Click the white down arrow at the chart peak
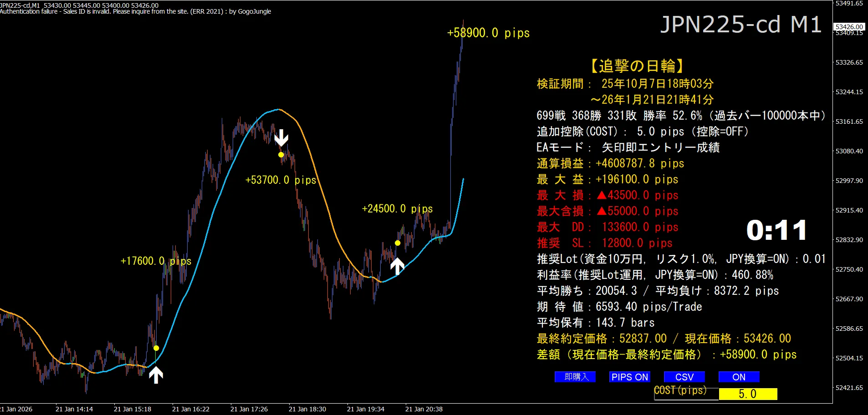Screen dimensions: 868x415 point(281,138)
